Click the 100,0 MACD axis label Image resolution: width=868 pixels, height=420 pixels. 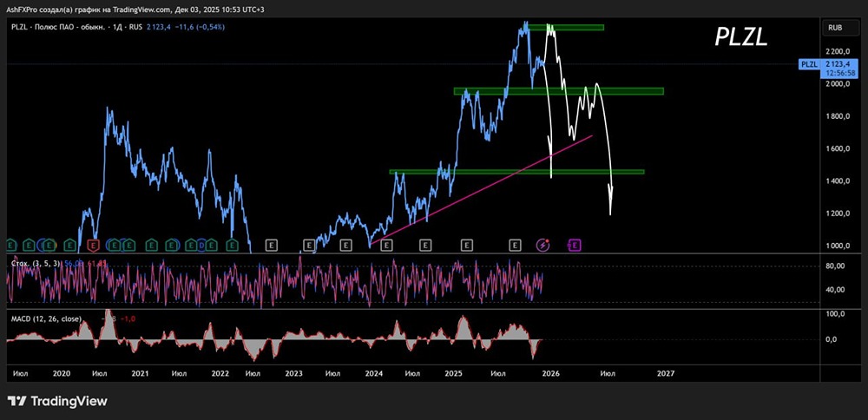[834, 314]
